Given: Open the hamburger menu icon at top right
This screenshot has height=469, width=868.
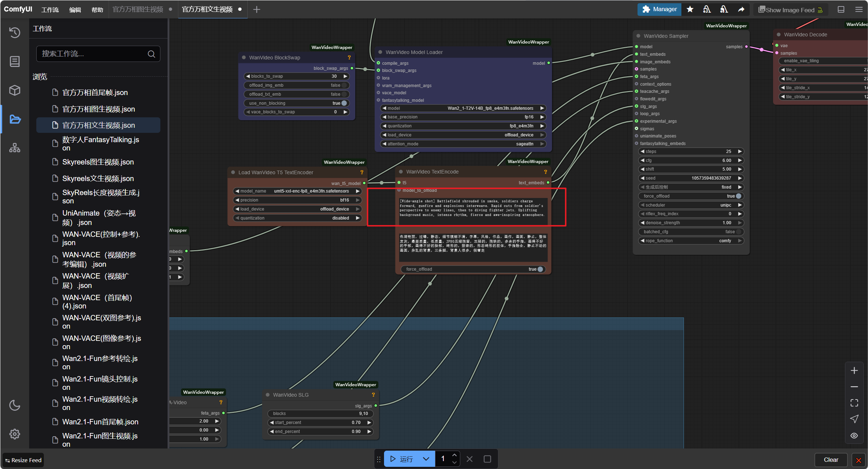Looking at the screenshot, I should tap(859, 9).
